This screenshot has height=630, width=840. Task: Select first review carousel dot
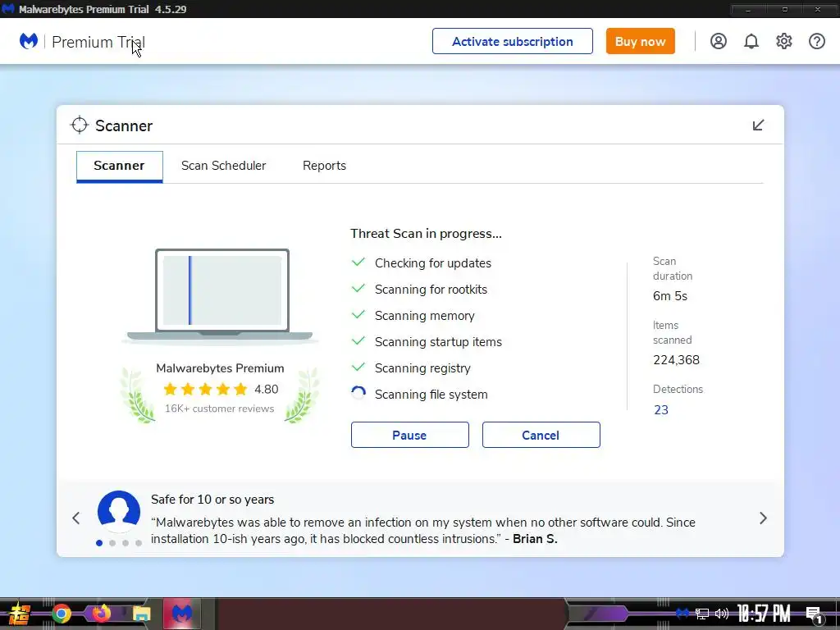tap(99, 543)
